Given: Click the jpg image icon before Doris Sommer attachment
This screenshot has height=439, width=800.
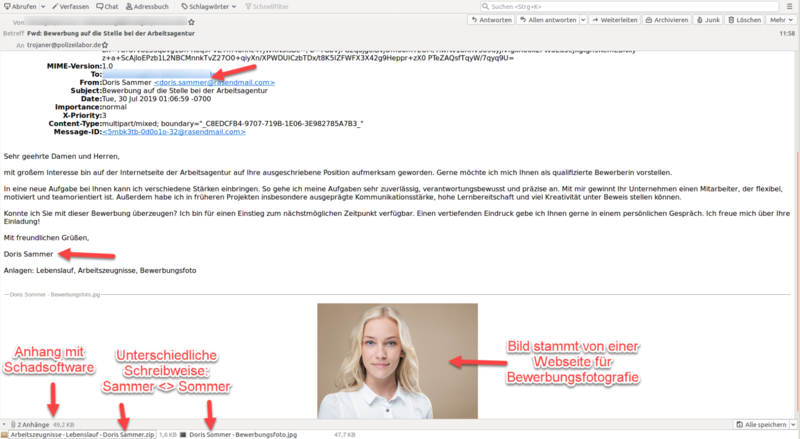Looking at the screenshot, I should tap(183, 435).
